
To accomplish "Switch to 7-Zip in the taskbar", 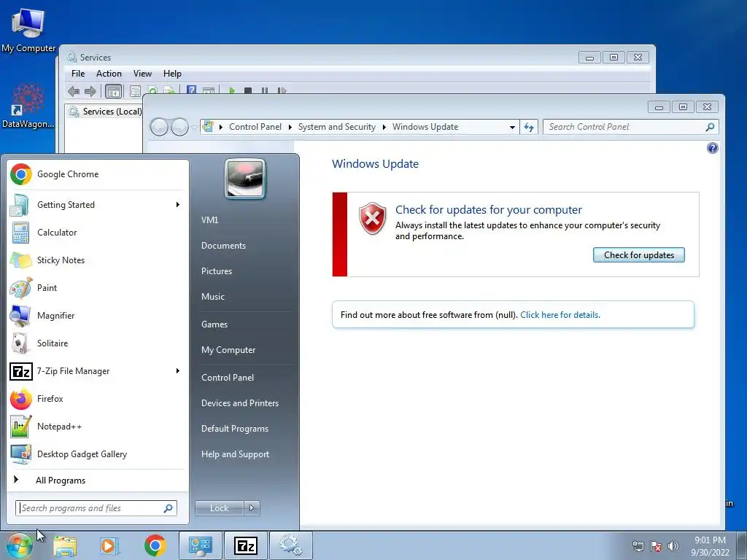I will [246, 545].
